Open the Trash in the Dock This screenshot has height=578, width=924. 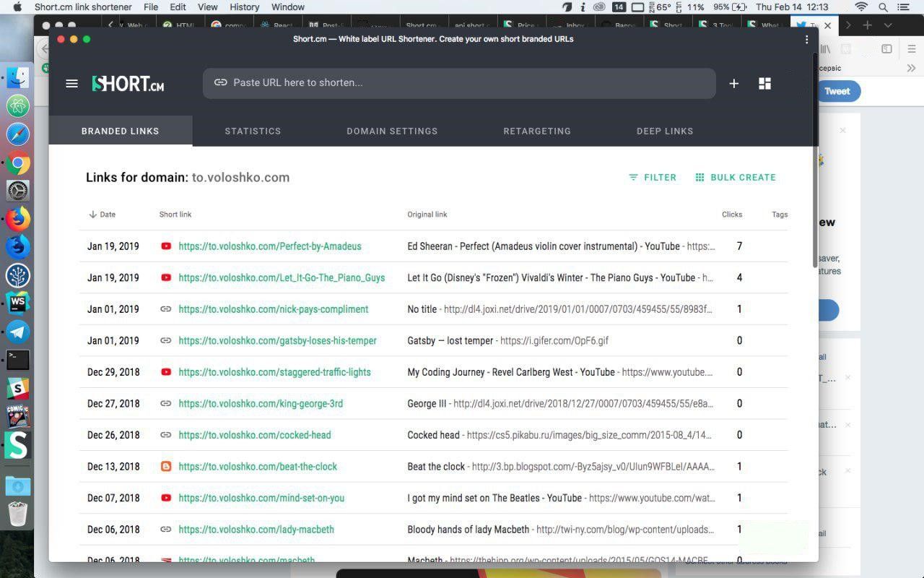tap(17, 514)
